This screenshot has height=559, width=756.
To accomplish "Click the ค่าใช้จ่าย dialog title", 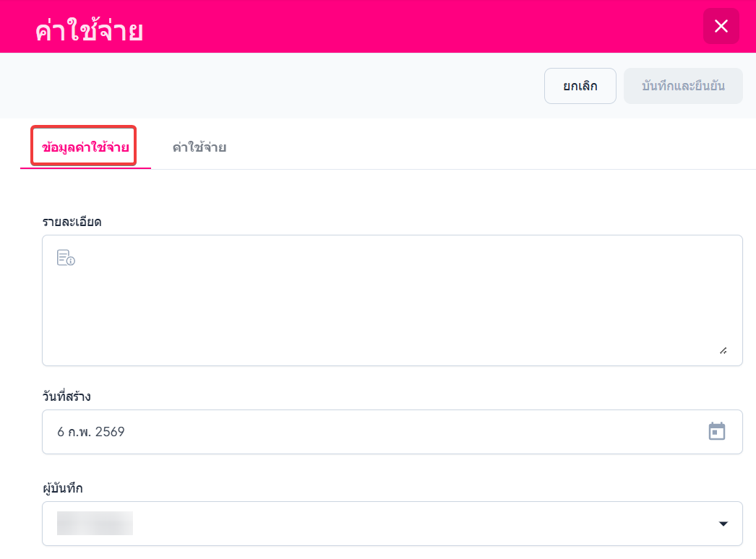I will click(x=89, y=31).
